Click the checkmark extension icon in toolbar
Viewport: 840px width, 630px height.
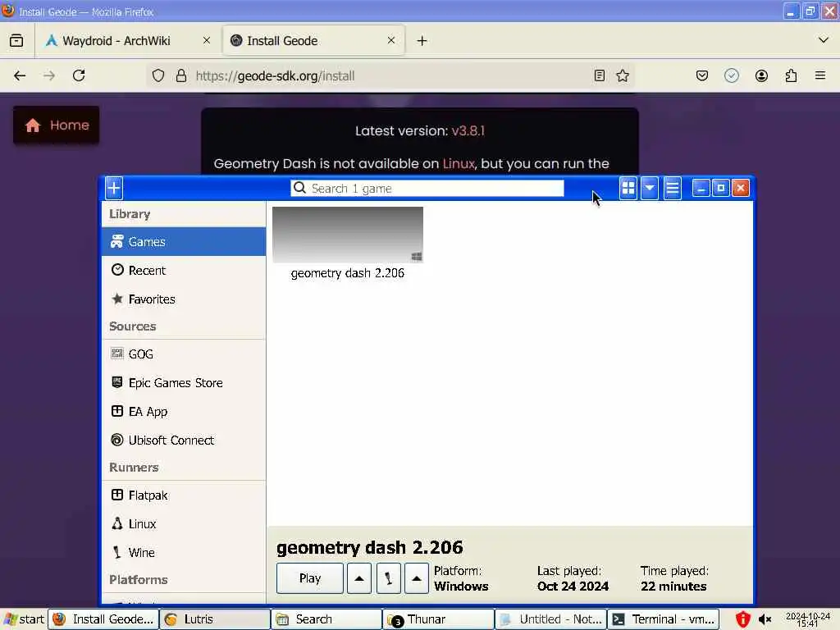coord(732,75)
